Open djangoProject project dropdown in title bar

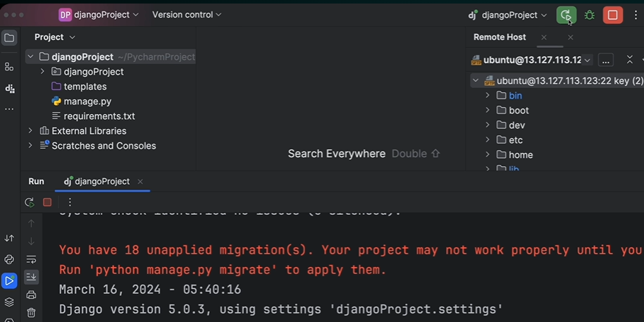tap(99, 16)
